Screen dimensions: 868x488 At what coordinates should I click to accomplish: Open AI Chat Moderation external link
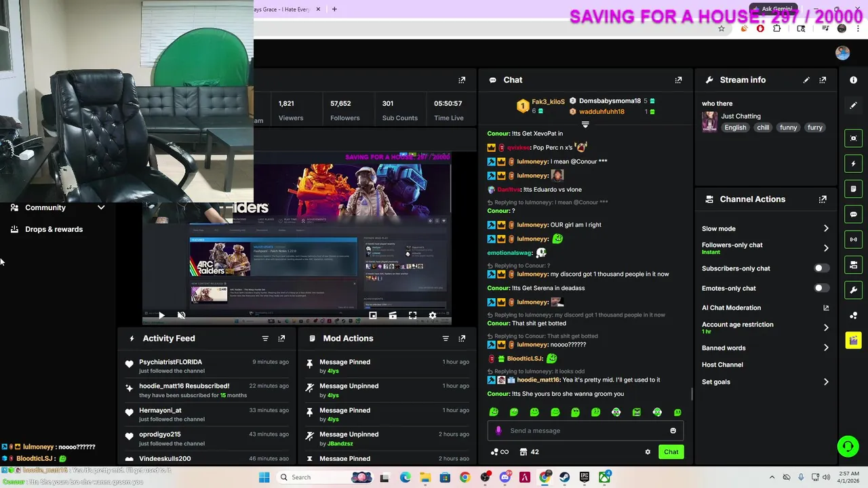coord(826,308)
